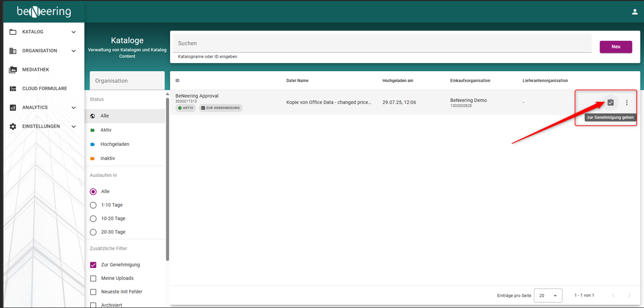Click the Analytics chart icon
The width and height of the screenshot is (644, 308).
point(13,108)
